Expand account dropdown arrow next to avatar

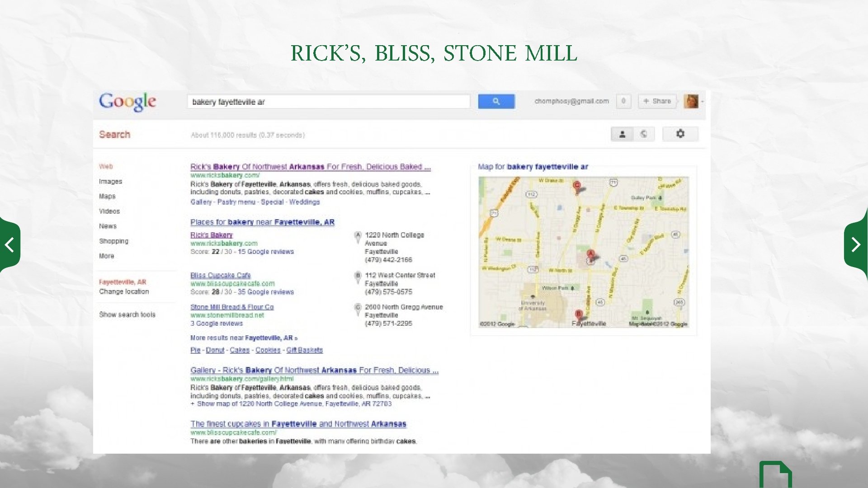pyautogui.click(x=703, y=102)
